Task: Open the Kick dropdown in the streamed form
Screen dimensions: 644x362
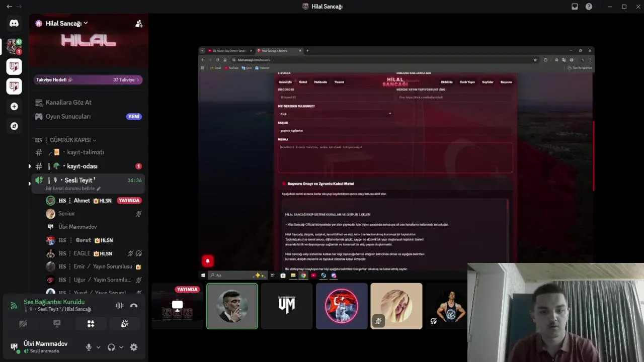Action: (335, 114)
